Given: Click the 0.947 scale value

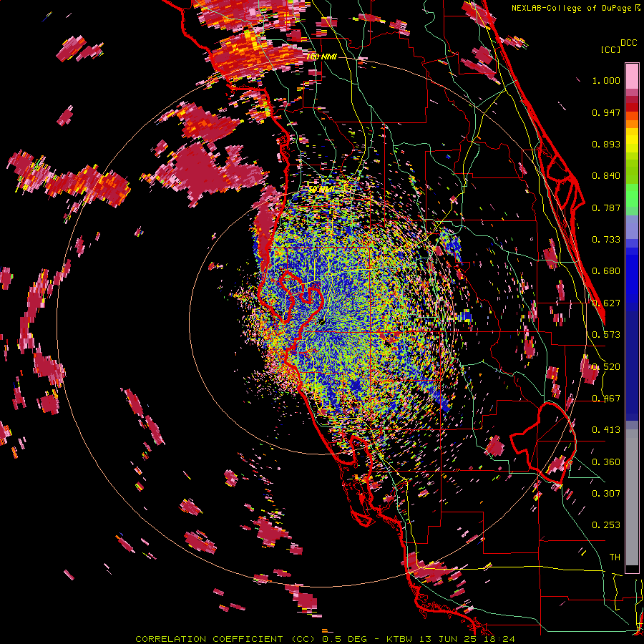Looking at the screenshot, I should (x=606, y=112).
